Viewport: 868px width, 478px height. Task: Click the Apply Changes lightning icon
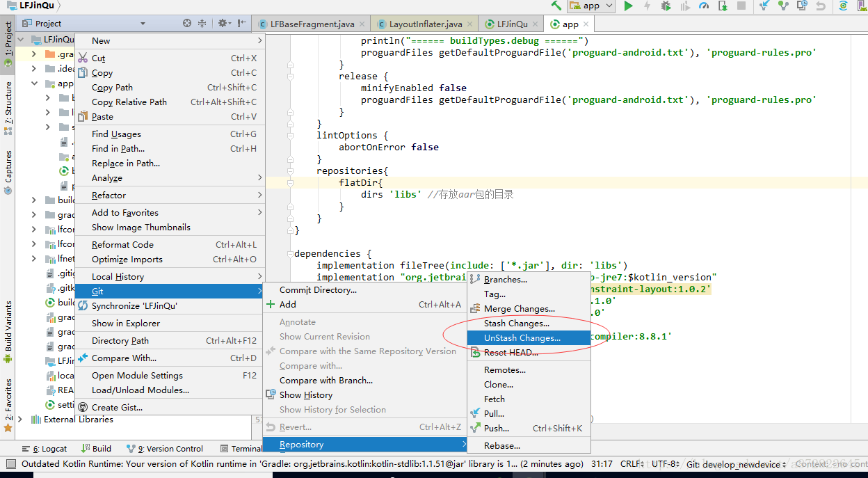pos(648,6)
